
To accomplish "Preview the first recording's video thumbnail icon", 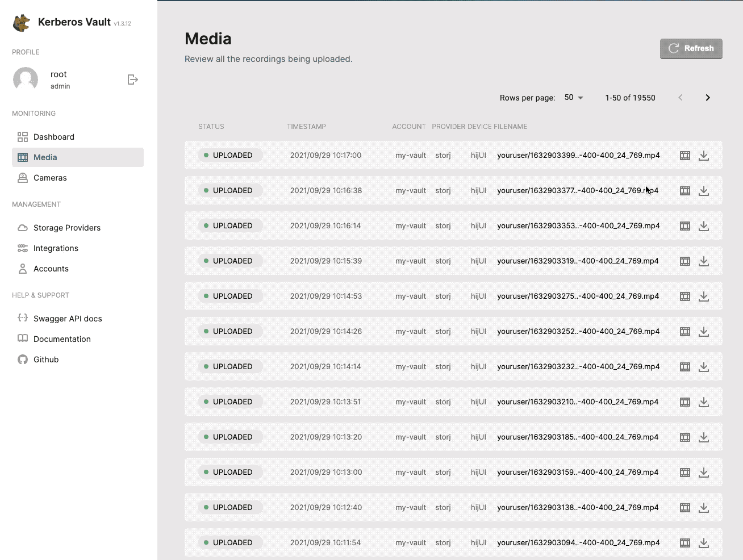I will 684,155.
